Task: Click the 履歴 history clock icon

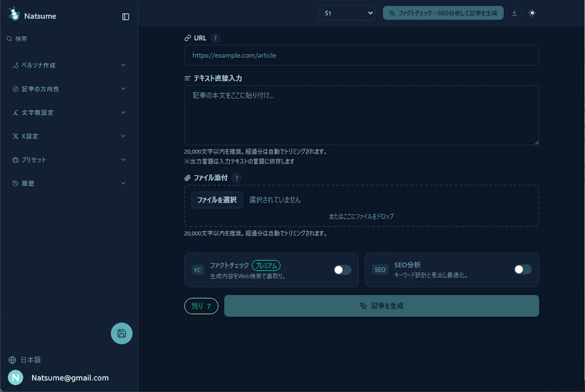Action: click(15, 183)
